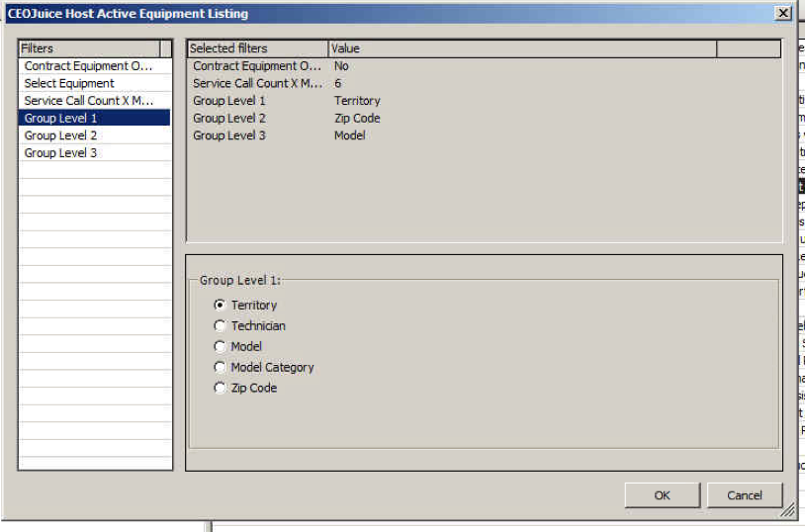Click the Cancel button
The height and width of the screenshot is (532, 805).
click(x=745, y=495)
